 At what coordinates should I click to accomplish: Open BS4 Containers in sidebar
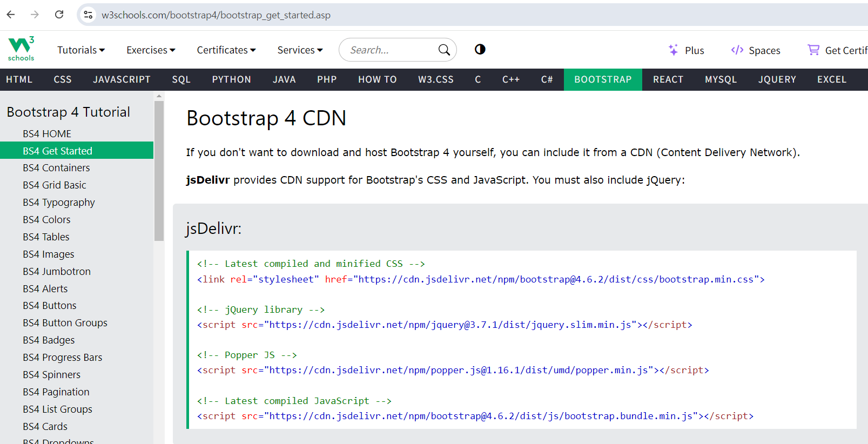point(77,168)
